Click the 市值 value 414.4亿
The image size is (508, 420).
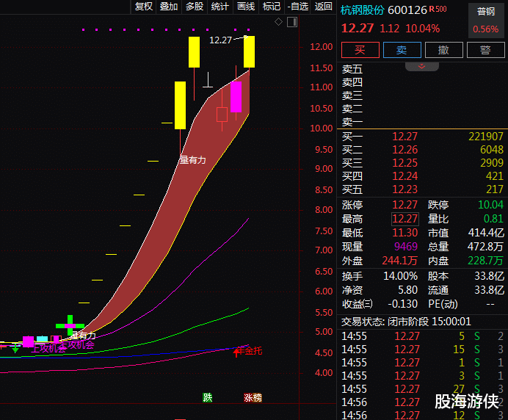(x=486, y=233)
